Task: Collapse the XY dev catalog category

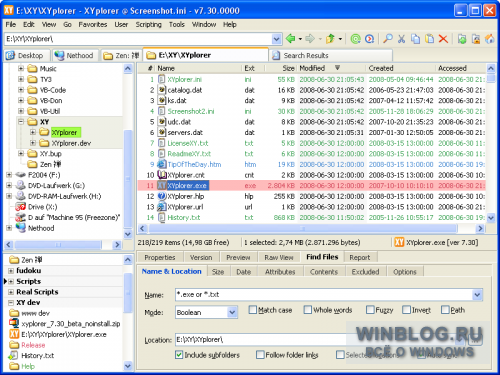Action: pyautogui.click(x=11, y=303)
